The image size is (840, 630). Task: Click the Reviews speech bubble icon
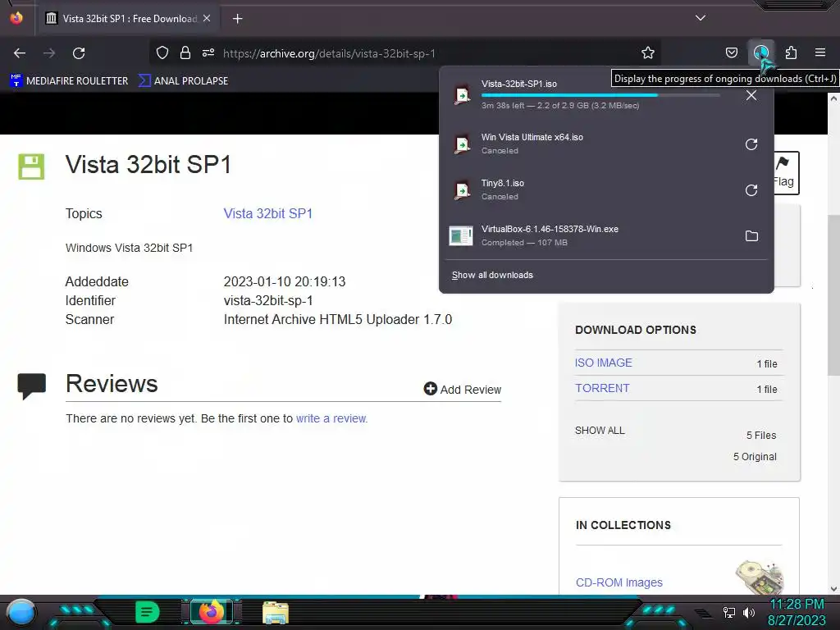tap(32, 386)
